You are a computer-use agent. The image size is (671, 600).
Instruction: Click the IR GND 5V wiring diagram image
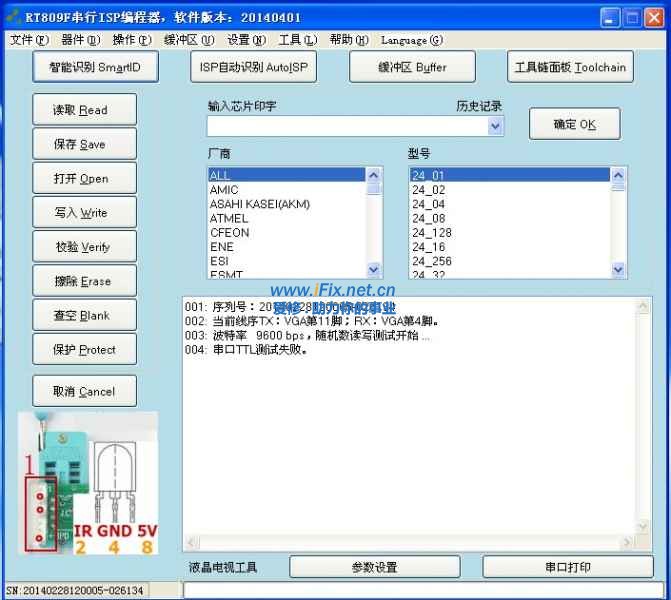pos(88,483)
